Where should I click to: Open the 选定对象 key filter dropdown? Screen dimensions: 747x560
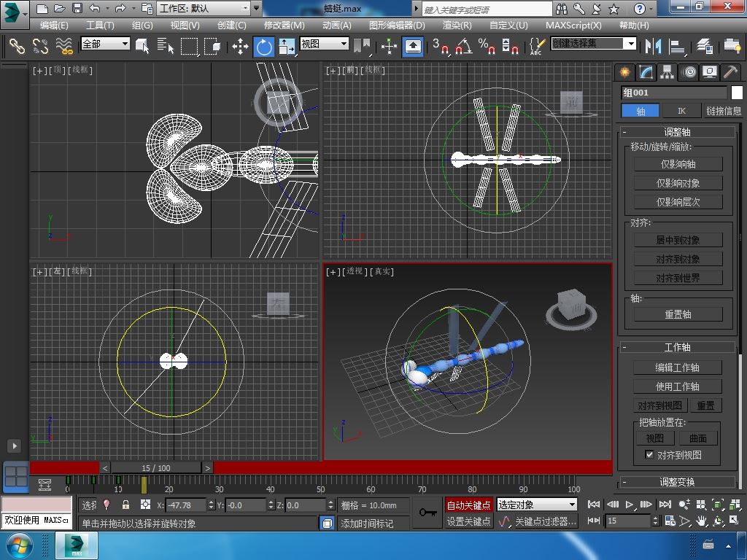536,505
